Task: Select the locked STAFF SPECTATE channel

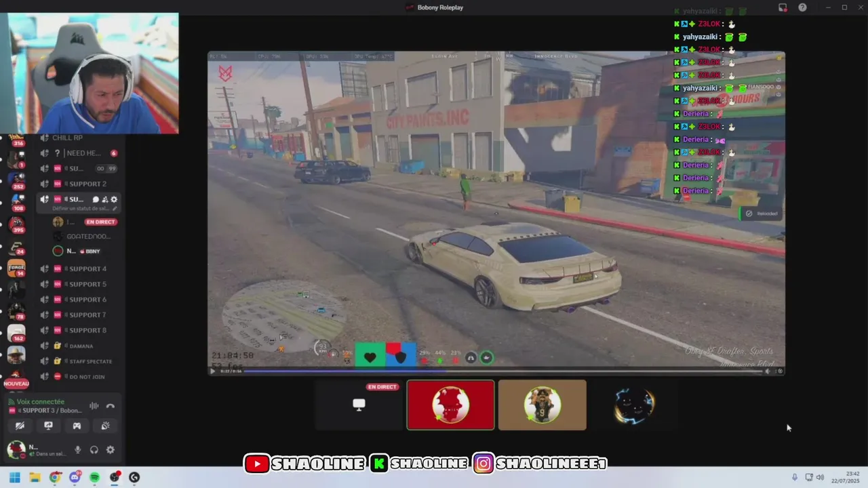Action: [x=78, y=361]
